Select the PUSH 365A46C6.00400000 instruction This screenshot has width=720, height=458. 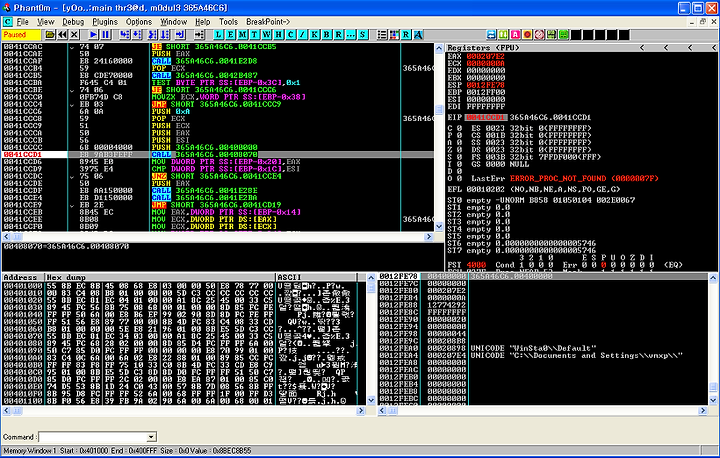pyautogui.click(x=205, y=147)
